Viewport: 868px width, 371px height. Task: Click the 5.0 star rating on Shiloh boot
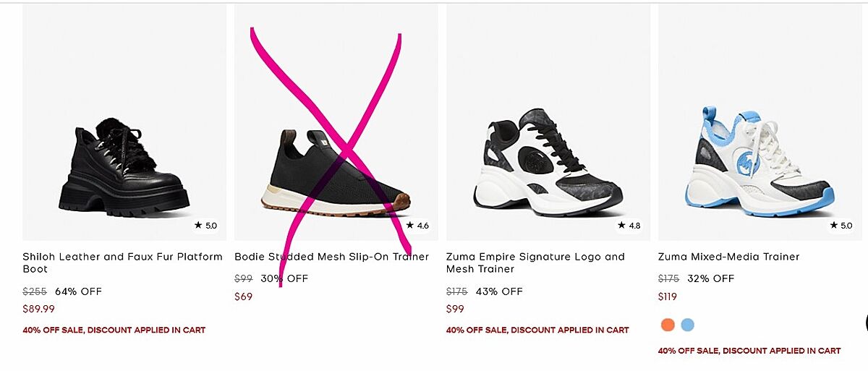[205, 226]
